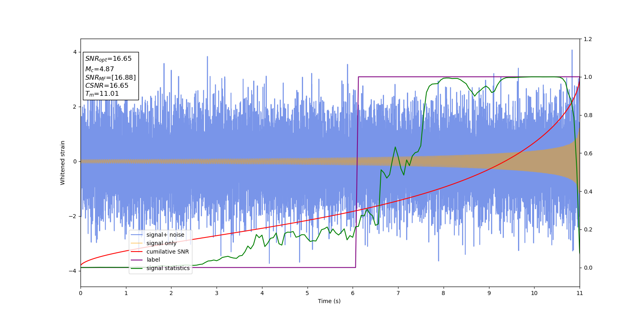Click the orange signal only legend line
Screen dimensions: 644x322
pos(137,243)
